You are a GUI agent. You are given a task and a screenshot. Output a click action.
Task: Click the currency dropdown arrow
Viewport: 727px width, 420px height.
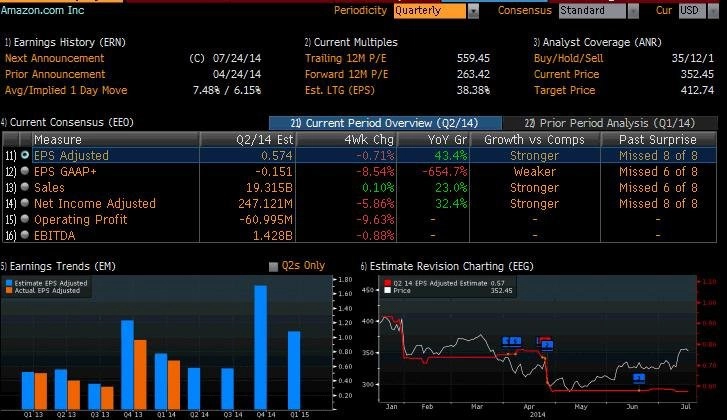tap(713, 11)
